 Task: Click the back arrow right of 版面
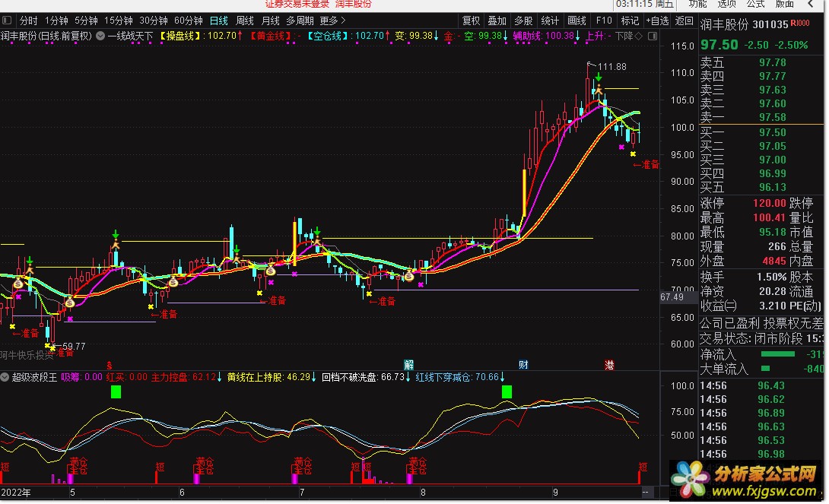tap(812, 5)
